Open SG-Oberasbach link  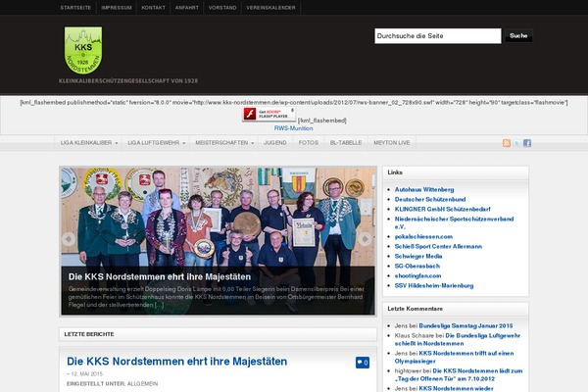click(417, 266)
